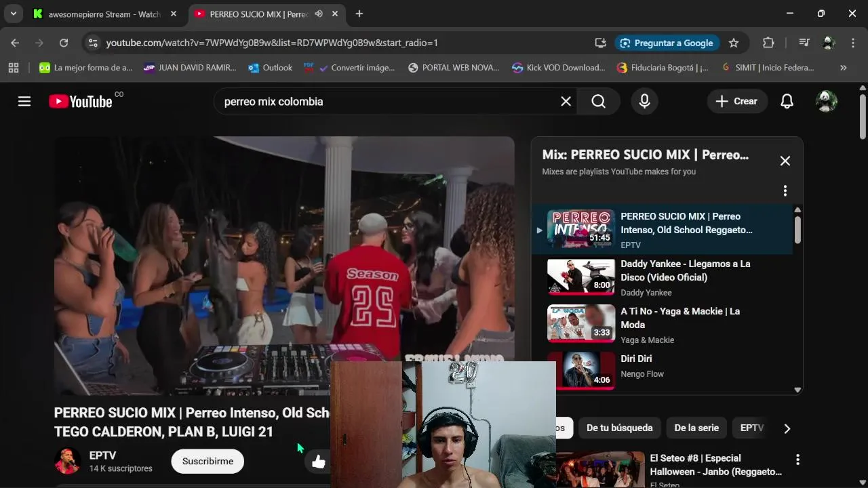Select the 'De tu búsqueda' chip
The width and height of the screenshot is (868, 488).
[x=619, y=428]
